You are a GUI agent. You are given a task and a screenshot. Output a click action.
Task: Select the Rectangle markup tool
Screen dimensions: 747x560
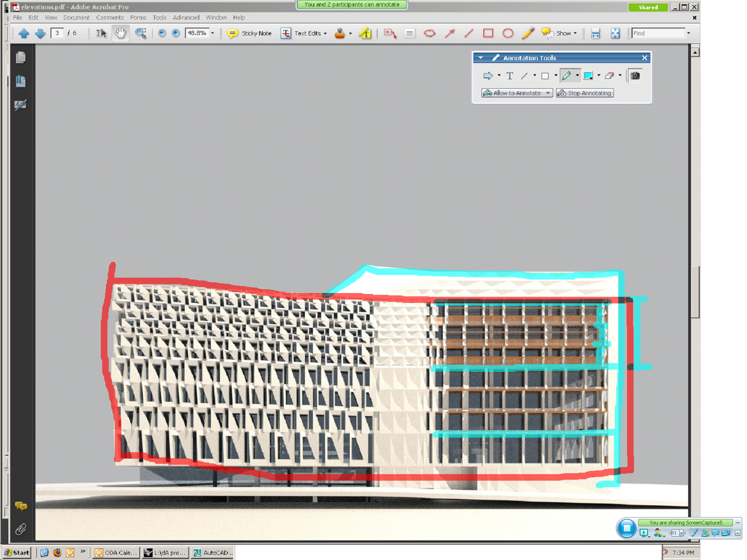(488, 33)
